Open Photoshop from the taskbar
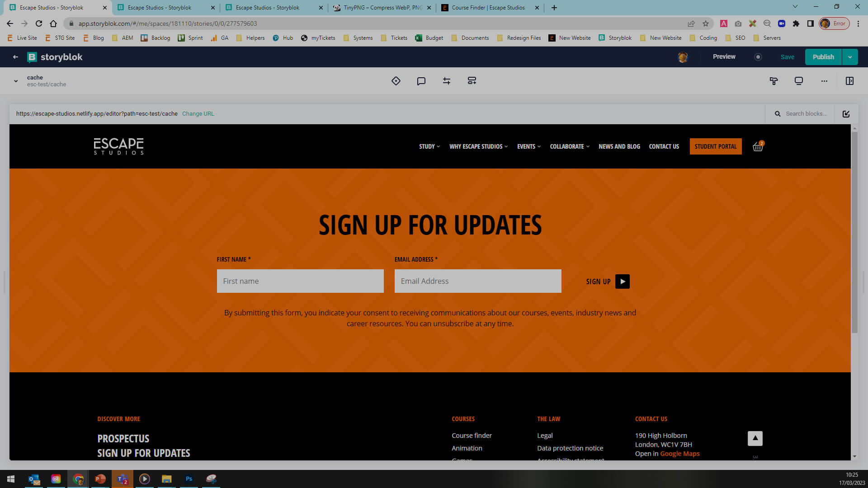The height and width of the screenshot is (488, 868). pos(189,479)
